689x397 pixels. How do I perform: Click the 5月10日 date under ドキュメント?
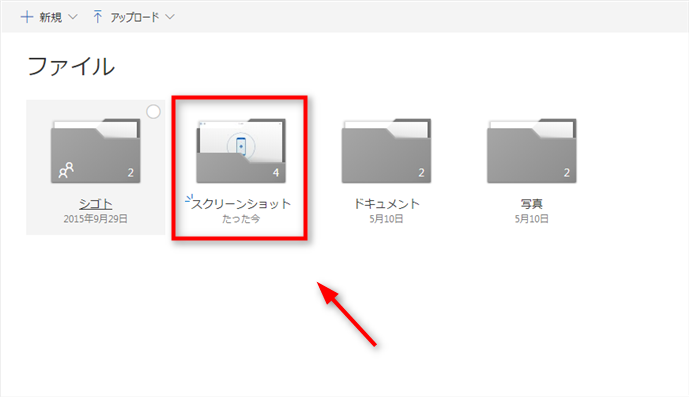click(386, 219)
